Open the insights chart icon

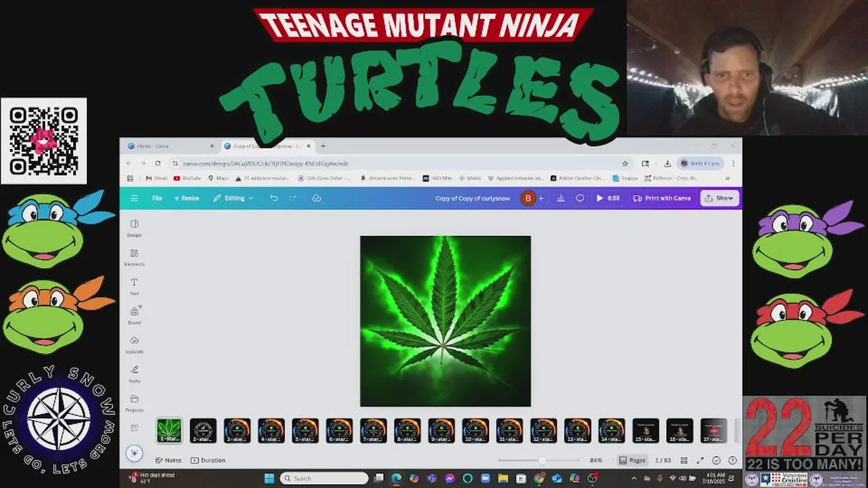tap(561, 198)
